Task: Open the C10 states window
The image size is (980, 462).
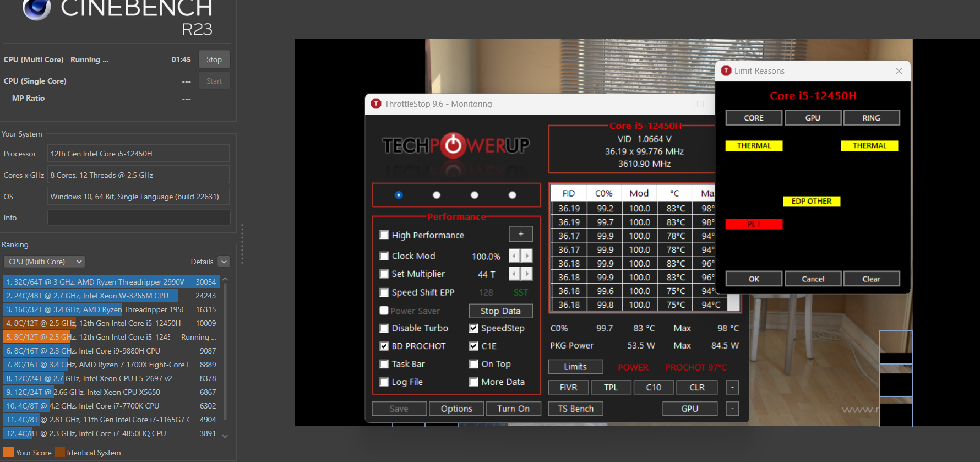Action: (x=654, y=388)
